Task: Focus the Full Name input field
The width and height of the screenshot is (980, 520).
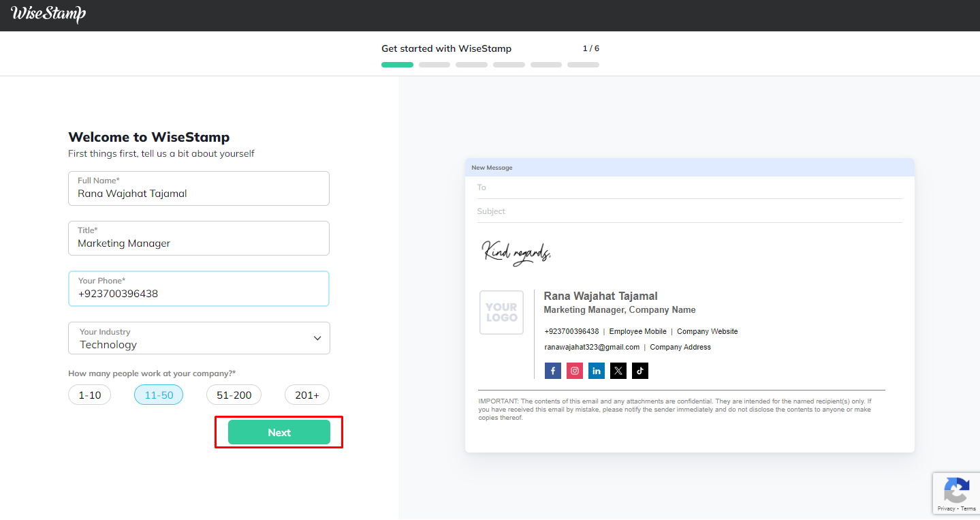Action: (x=199, y=188)
